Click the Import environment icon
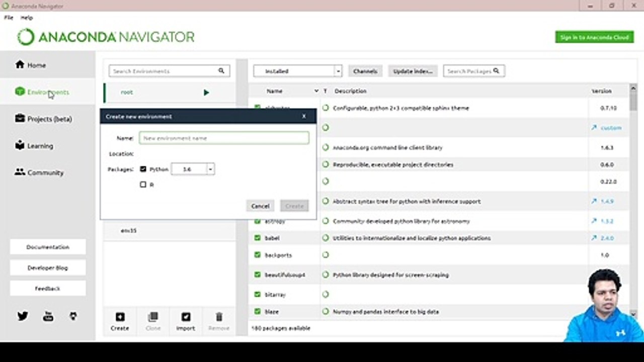This screenshot has width=644, height=362. [x=186, y=317]
